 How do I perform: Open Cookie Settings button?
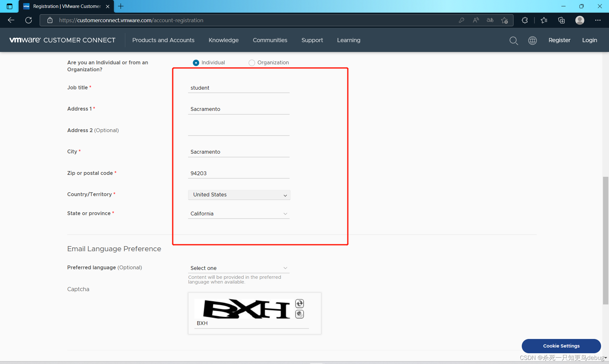pyautogui.click(x=561, y=346)
